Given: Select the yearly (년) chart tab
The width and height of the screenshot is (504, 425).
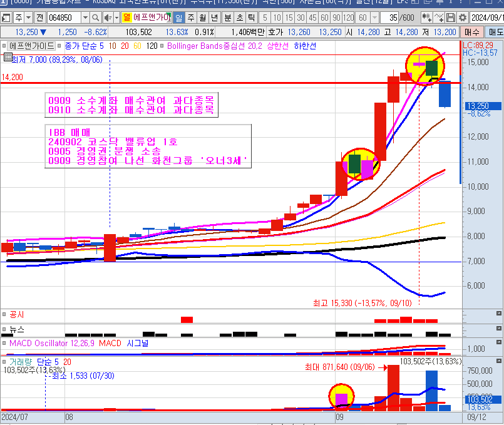Looking at the screenshot, I should click(215, 18).
